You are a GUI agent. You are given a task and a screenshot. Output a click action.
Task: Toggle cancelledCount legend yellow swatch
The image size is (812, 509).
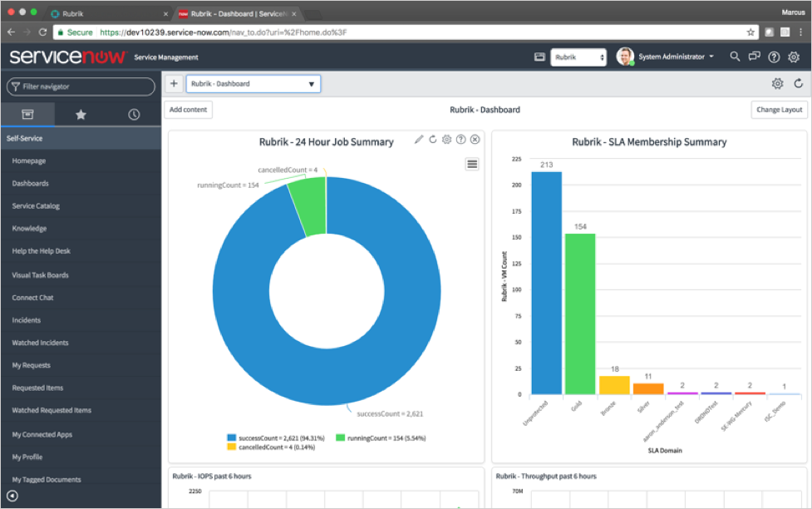(232, 447)
